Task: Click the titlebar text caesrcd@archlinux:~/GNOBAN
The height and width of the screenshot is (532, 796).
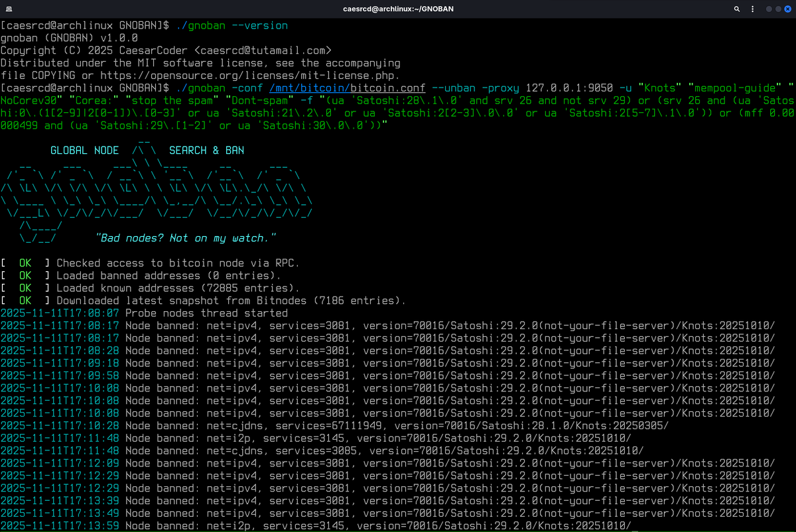Action: tap(398, 9)
